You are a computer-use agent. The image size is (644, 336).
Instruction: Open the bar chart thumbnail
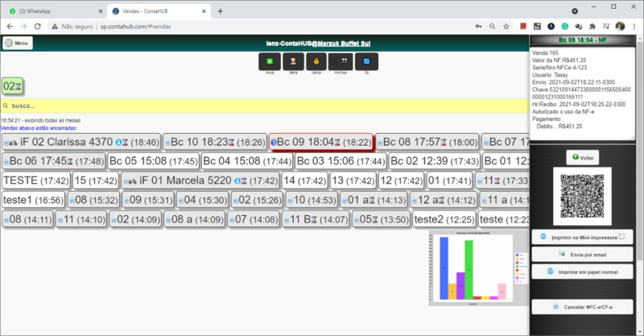478,268
